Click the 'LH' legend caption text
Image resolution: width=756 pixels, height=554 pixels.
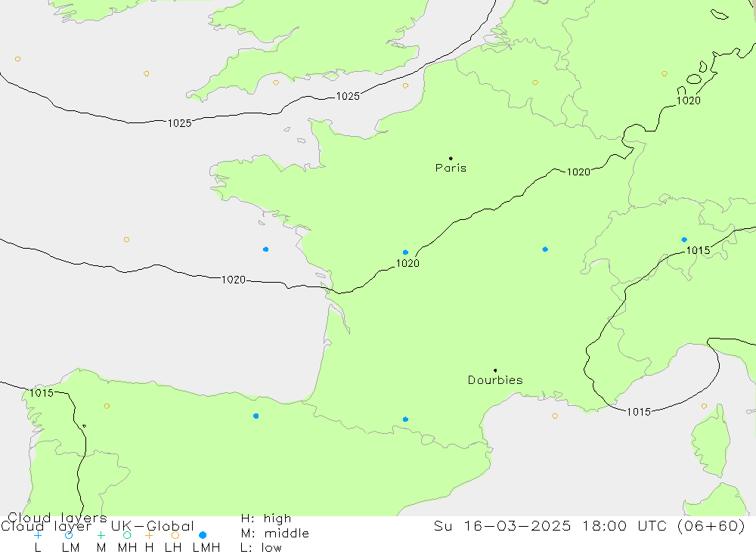(173, 548)
